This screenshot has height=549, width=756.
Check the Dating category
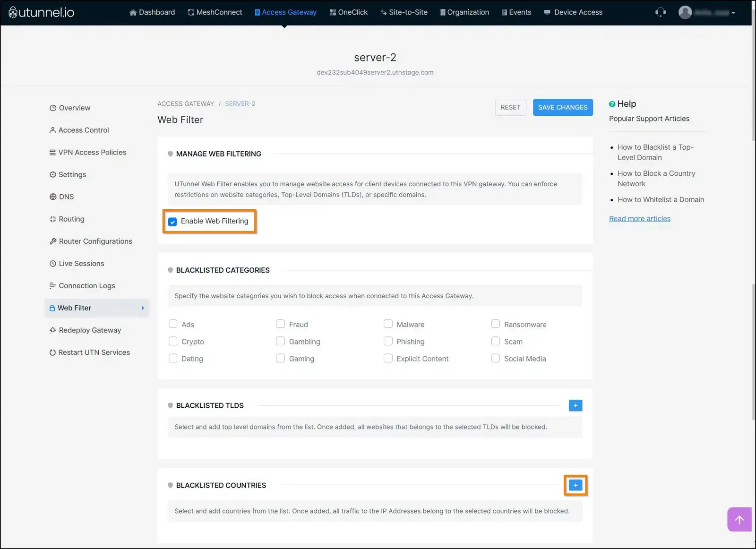[x=173, y=358]
